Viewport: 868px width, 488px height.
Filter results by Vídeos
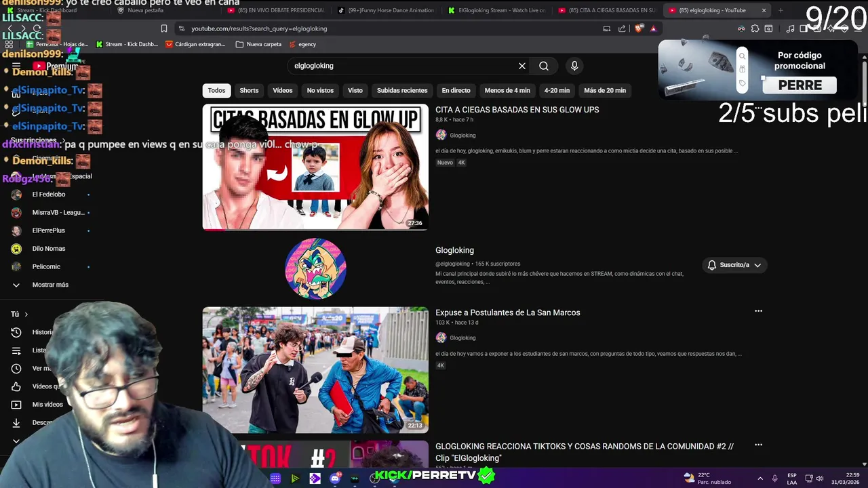coord(283,90)
